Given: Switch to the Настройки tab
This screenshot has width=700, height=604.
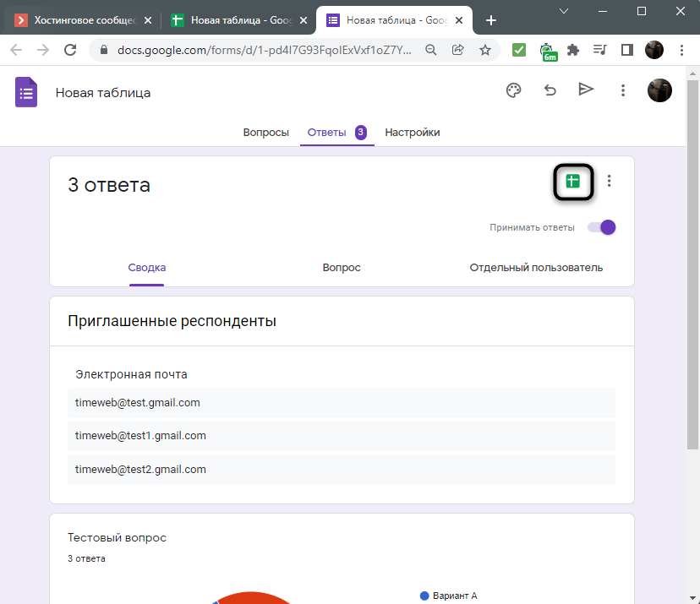Looking at the screenshot, I should (412, 133).
